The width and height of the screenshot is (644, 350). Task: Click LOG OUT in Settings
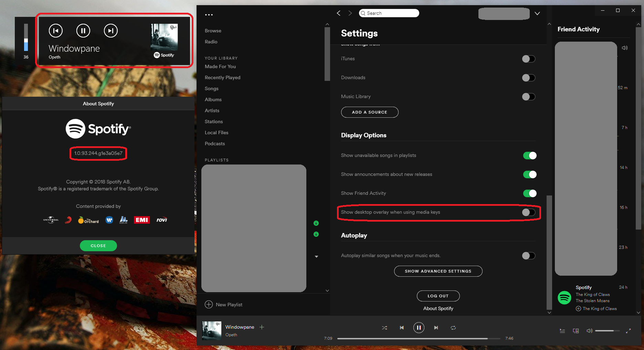(438, 296)
